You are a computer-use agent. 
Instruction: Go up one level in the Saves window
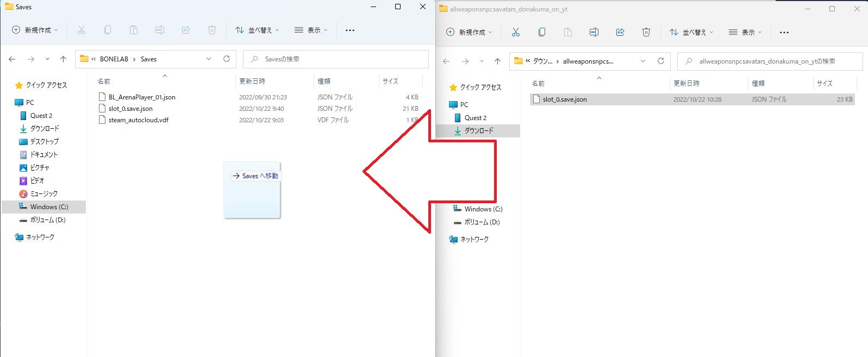[x=63, y=59]
